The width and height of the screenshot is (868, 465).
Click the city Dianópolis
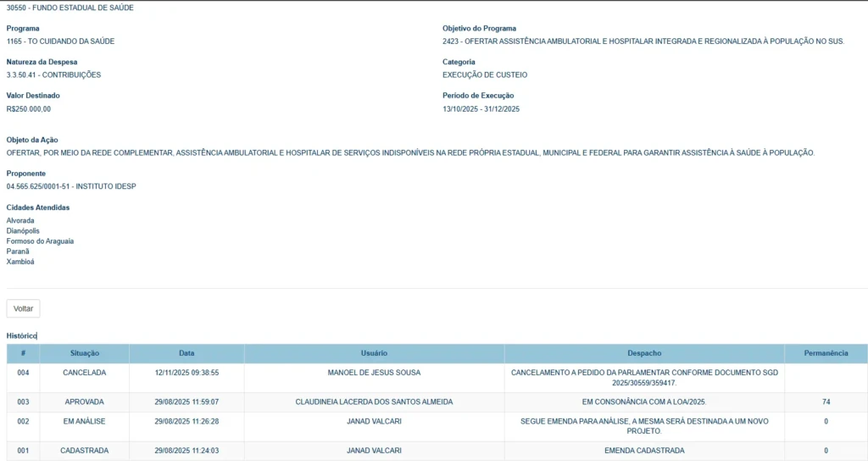pos(23,231)
